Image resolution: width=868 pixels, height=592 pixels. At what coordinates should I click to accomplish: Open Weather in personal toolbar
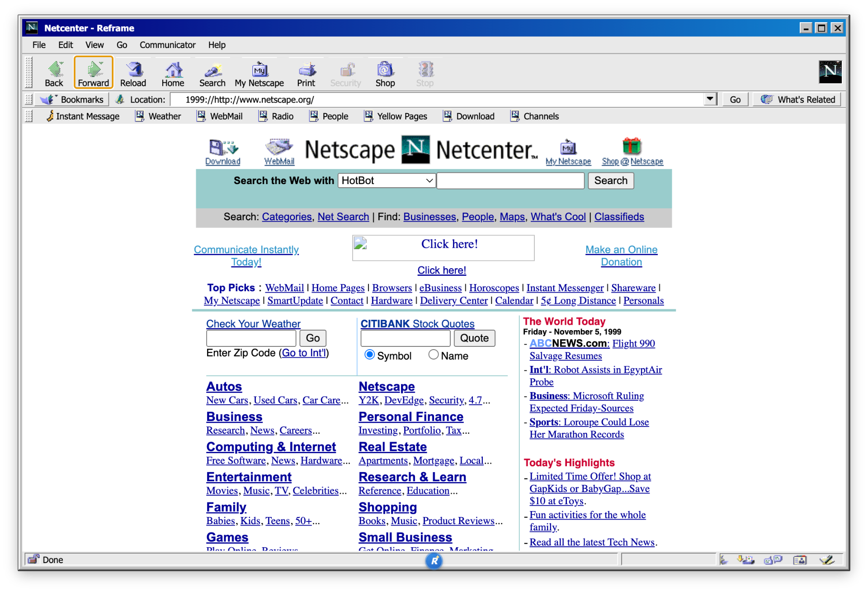159,116
